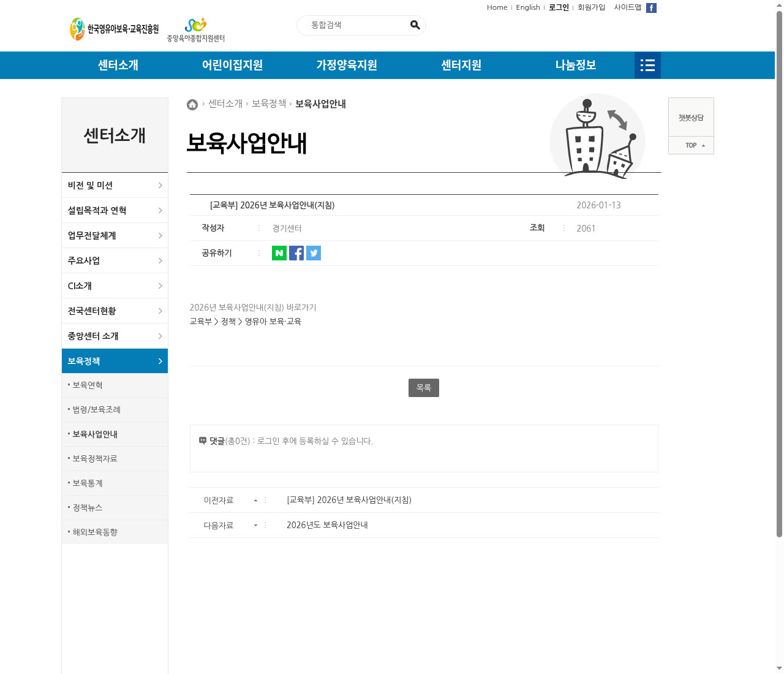
Task: Switch site language to English
Action: click(528, 7)
